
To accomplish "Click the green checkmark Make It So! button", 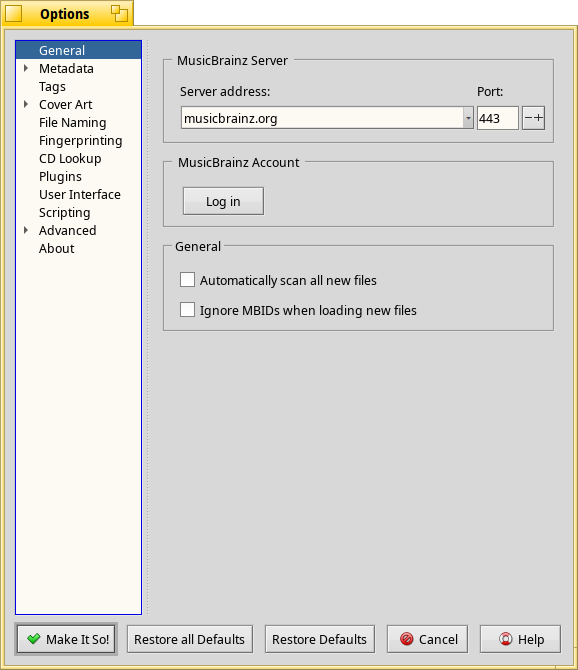I will (66, 639).
